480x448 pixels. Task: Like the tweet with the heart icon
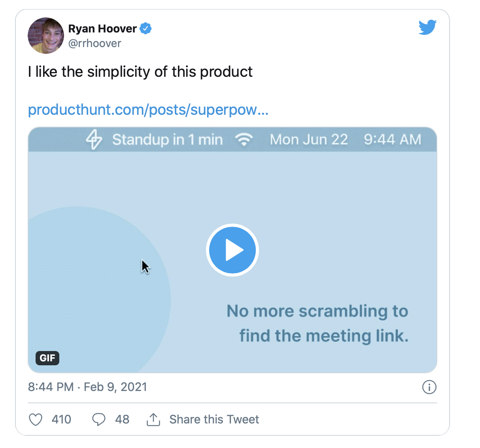click(x=36, y=420)
